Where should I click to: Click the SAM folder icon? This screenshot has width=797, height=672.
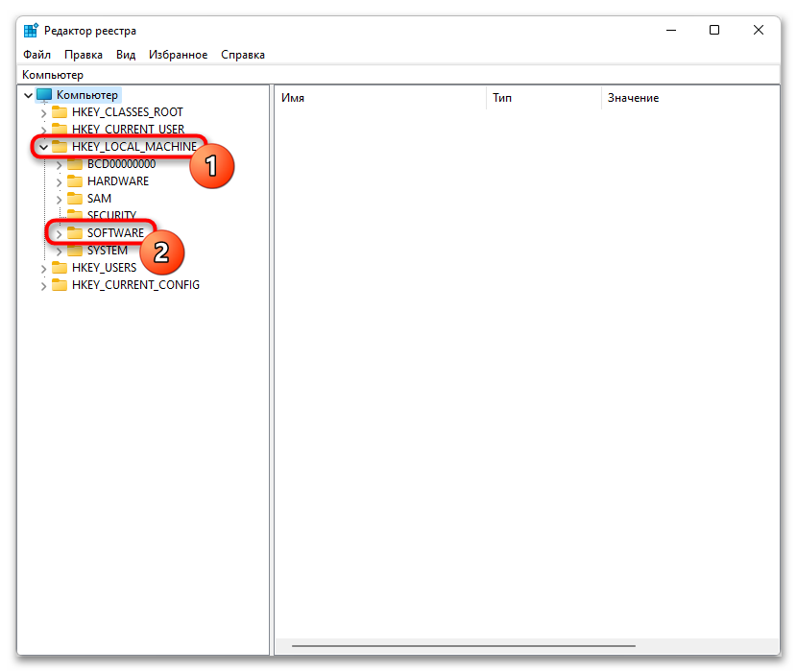pyautogui.click(x=75, y=199)
